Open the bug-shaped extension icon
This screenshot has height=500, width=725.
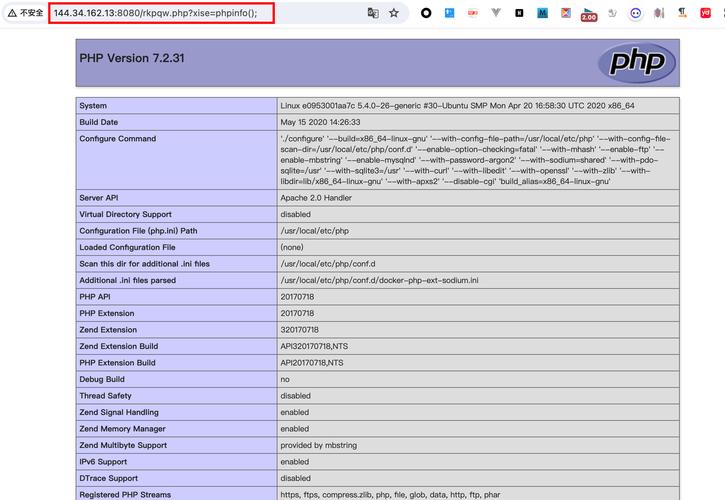659,13
